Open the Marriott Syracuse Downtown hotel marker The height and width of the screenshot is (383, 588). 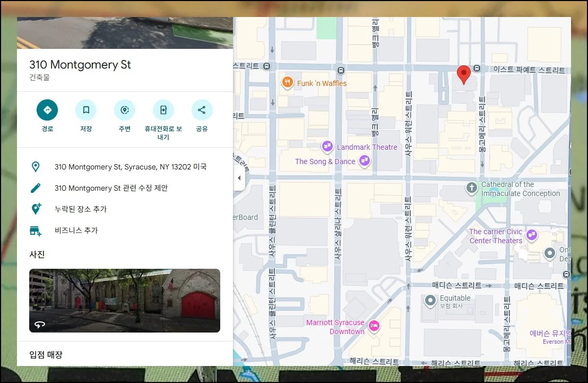374,326
